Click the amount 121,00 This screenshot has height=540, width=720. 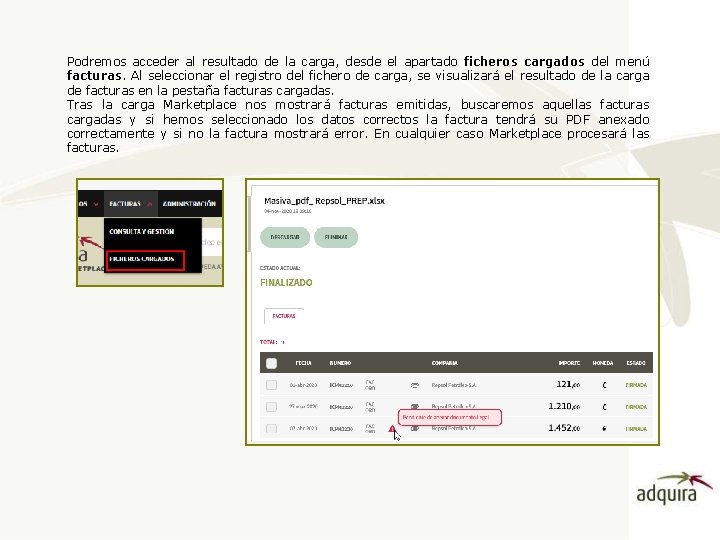(x=568, y=384)
